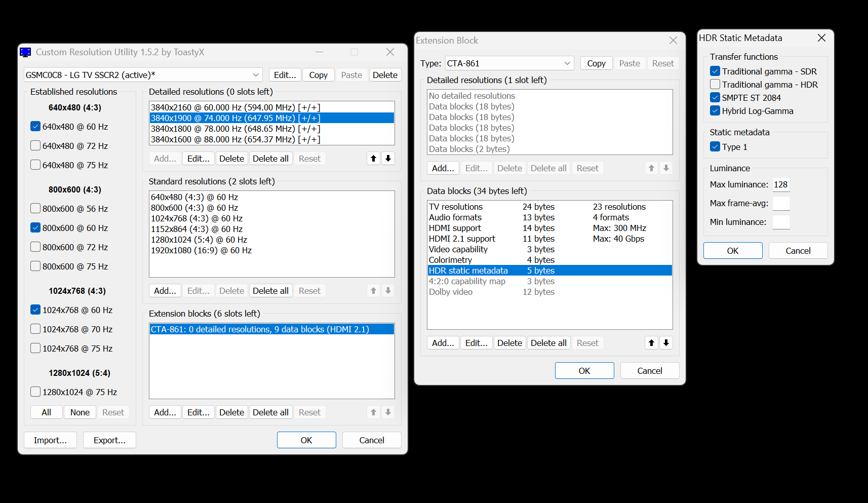Viewport: 868px width, 503px height.
Task: Edit the Max luminance value of 128
Action: click(x=781, y=184)
